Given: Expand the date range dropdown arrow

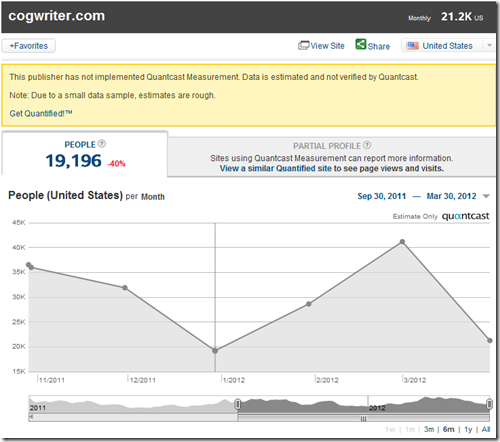Looking at the screenshot, I should [486, 196].
